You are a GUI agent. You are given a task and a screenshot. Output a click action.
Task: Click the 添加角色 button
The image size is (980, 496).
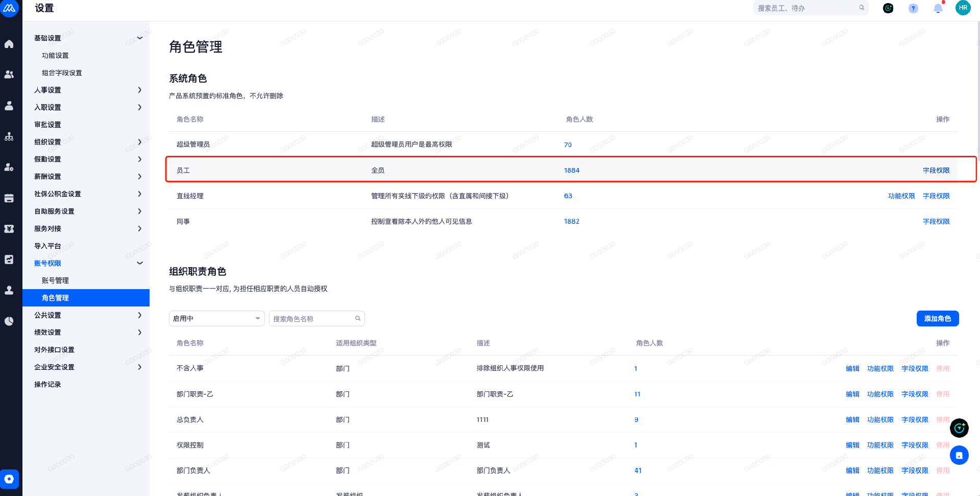937,319
